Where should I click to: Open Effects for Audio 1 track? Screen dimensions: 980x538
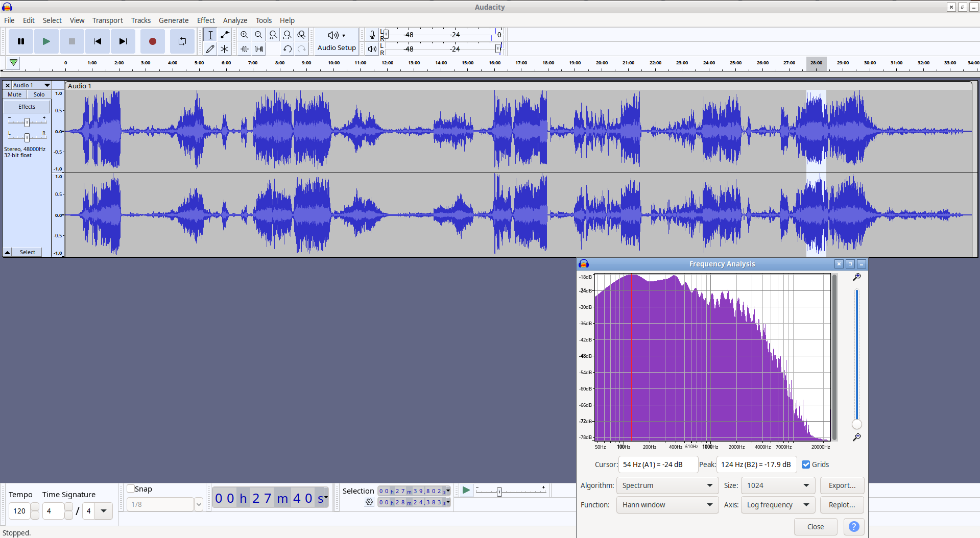27,107
